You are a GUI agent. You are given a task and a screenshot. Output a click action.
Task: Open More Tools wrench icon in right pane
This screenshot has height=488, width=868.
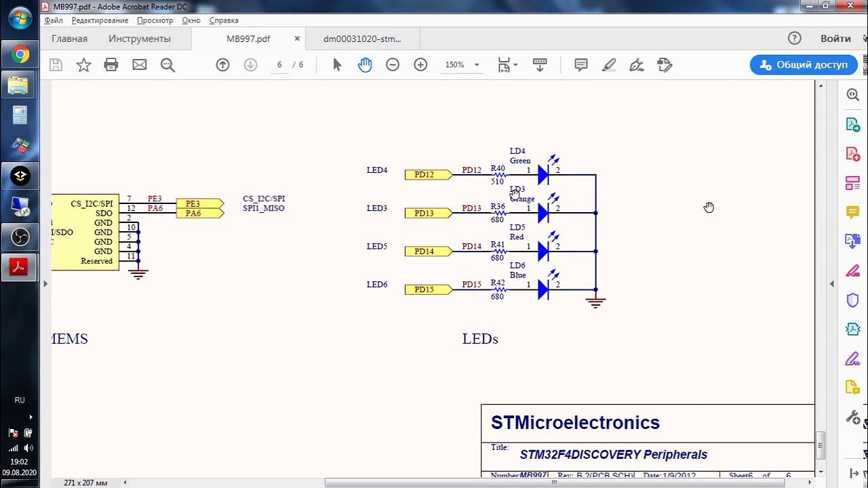click(853, 417)
